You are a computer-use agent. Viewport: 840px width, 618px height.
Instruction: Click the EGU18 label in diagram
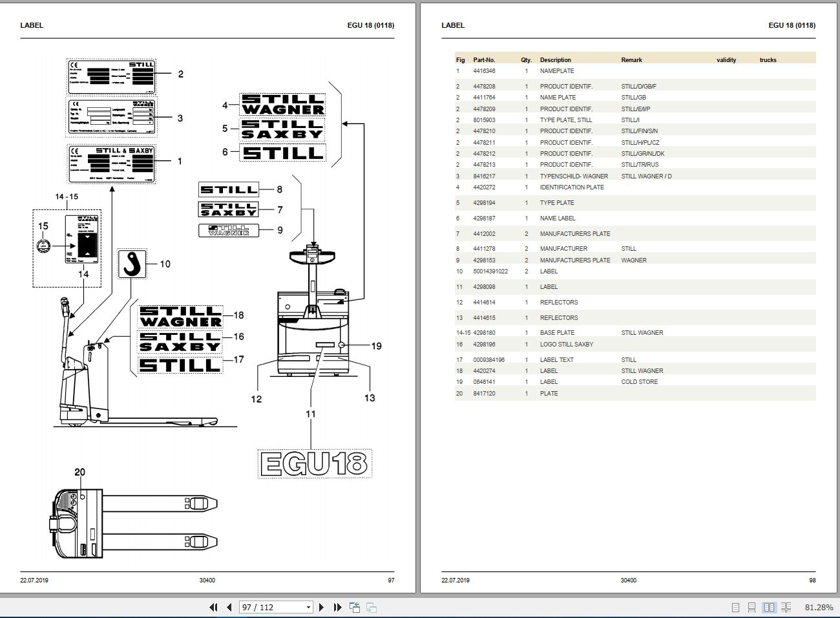tap(315, 463)
